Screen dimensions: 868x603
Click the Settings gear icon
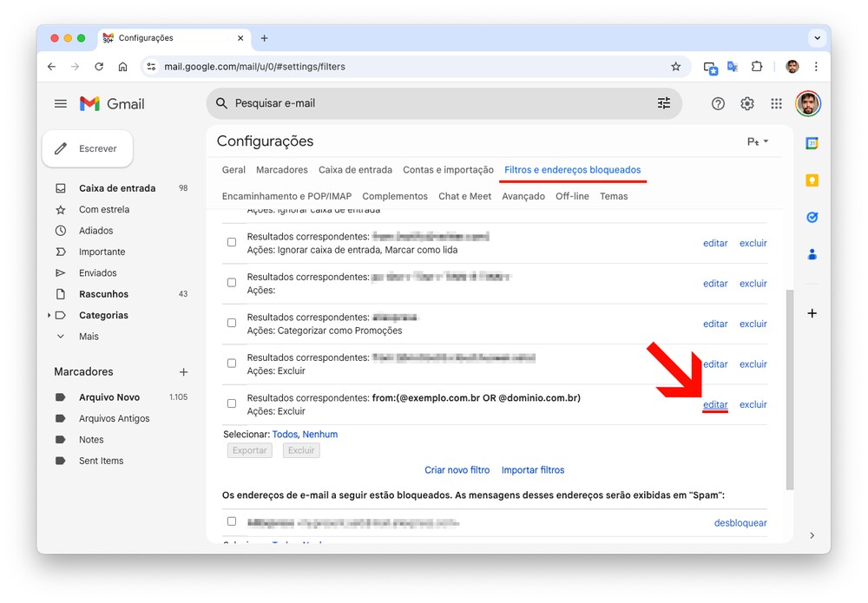(x=747, y=104)
